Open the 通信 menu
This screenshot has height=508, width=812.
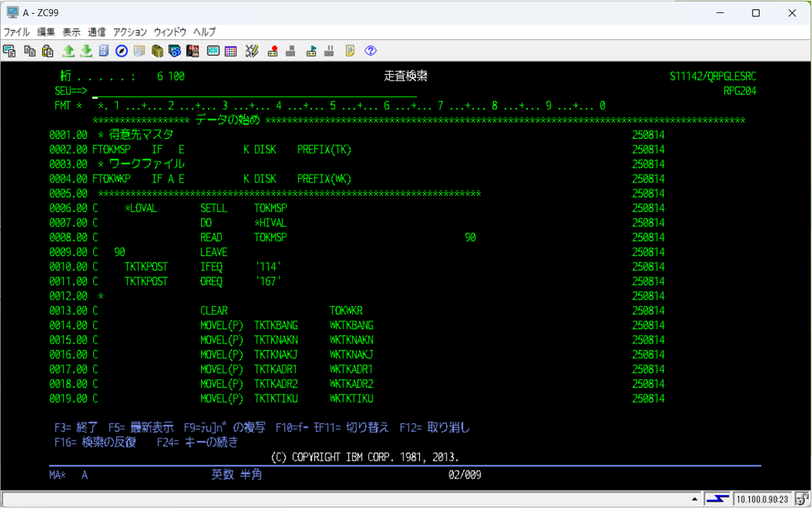97,32
